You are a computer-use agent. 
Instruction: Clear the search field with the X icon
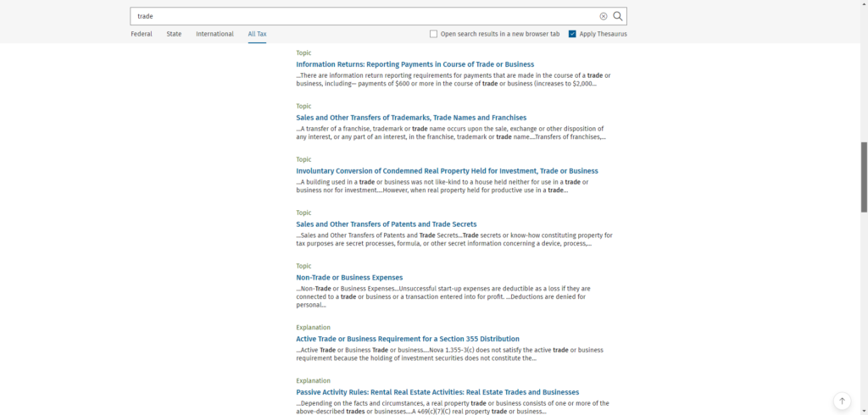click(x=604, y=16)
